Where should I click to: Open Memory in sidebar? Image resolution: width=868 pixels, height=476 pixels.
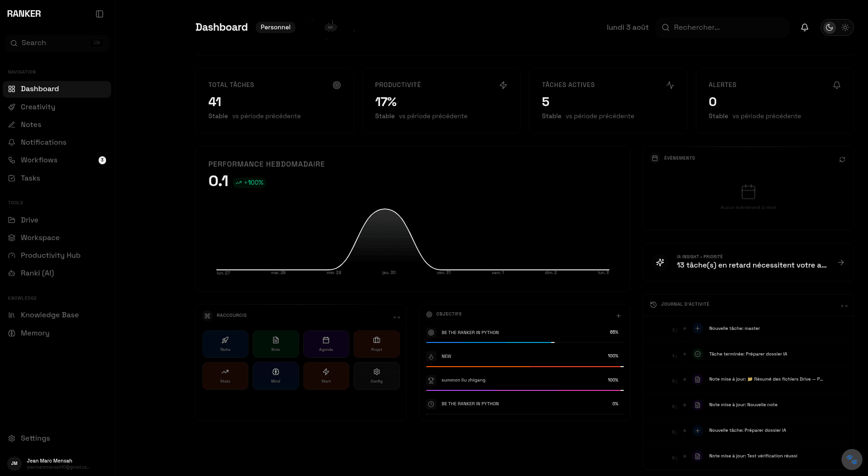[x=57, y=333]
